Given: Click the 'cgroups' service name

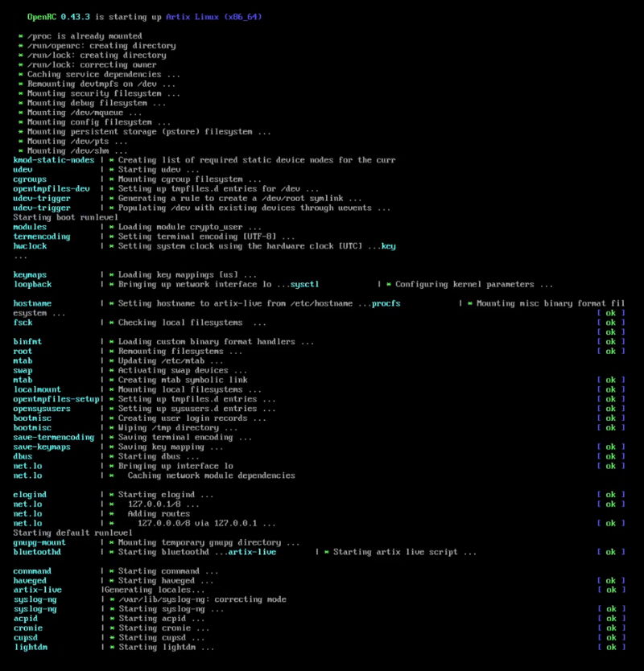Looking at the screenshot, I should click(x=30, y=179).
